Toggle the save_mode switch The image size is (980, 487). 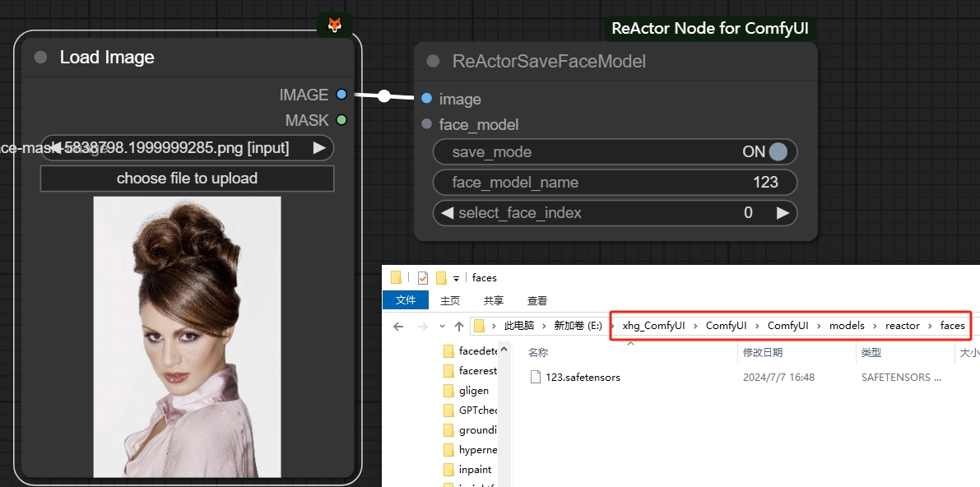777,152
